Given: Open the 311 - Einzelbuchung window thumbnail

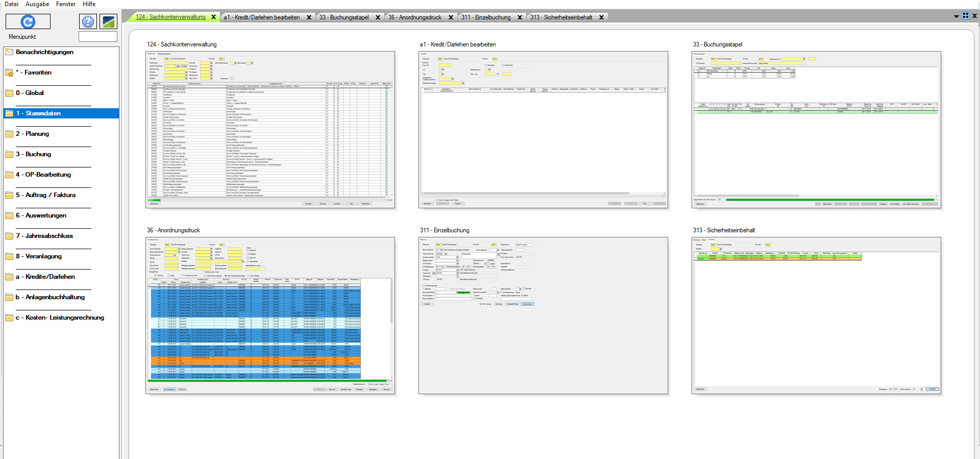Looking at the screenshot, I should click(544, 315).
